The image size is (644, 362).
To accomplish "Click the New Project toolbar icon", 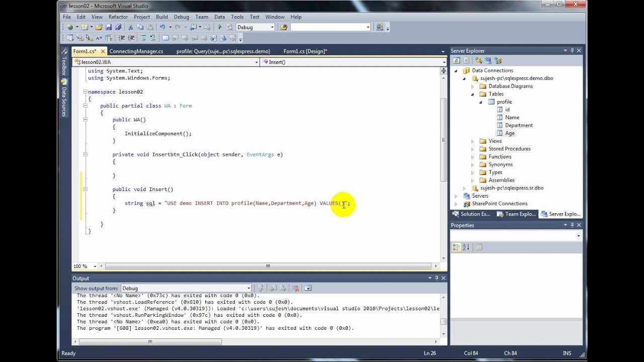I will coord(70,27).
